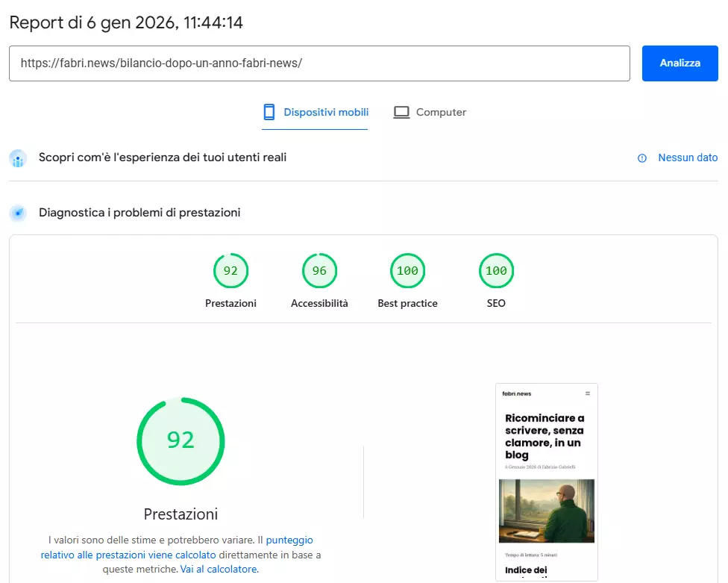This screenshot has width=728, height=583.
Task: Click the Best practice label
Action: pyautogui.click(x=408, y=303)
